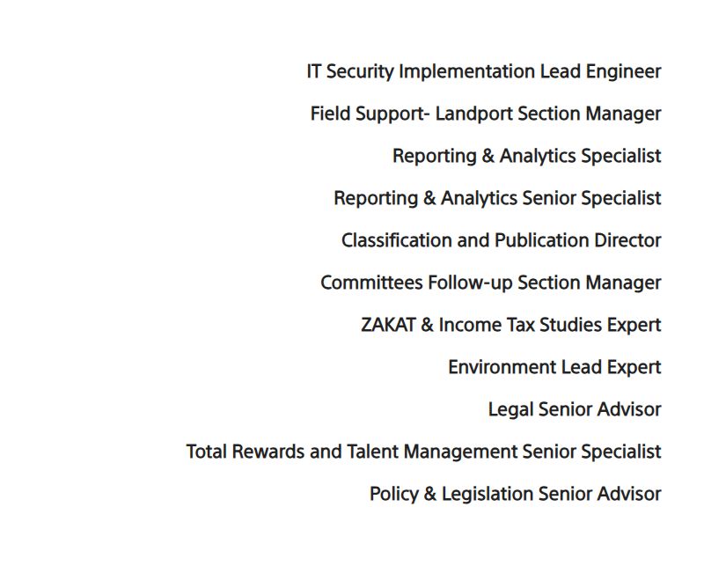Open IT Security Implementation Lead Engineer listing
Screen dimensions: 704x588
click(483, 72)
